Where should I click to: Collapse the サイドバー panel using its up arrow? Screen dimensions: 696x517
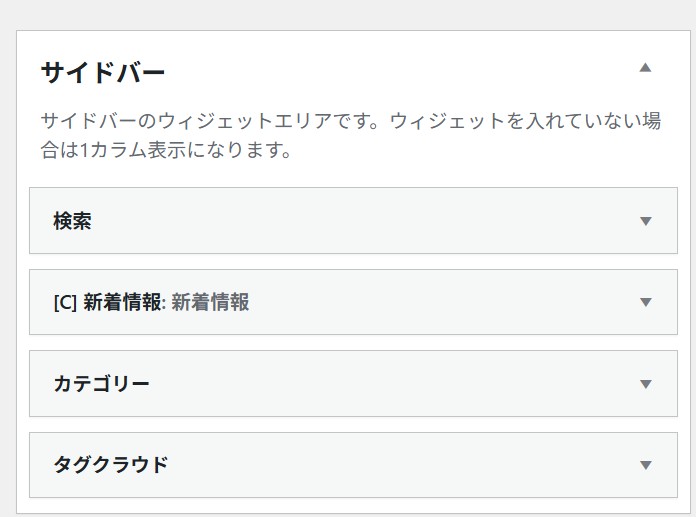click(645, 68)
